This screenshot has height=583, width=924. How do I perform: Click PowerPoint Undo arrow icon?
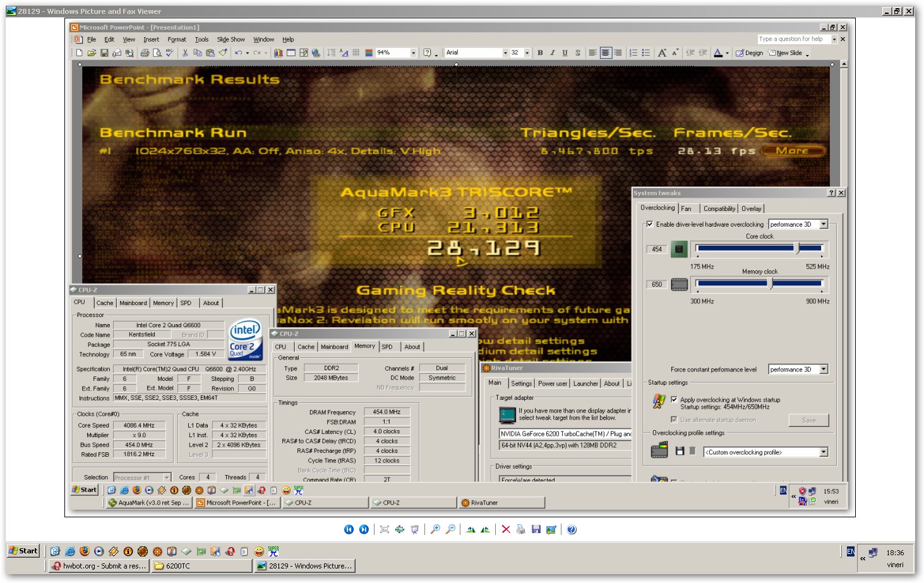coord(238,53)
